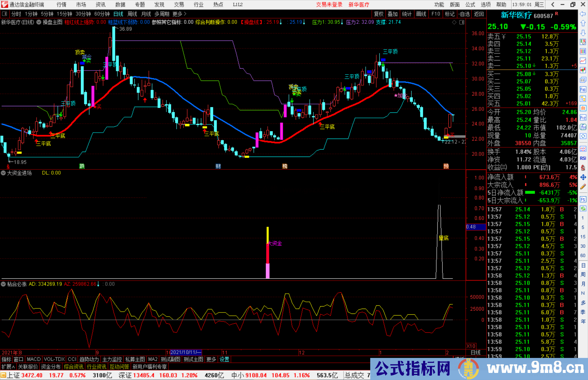Click the four-way move arrows icon
Image resolution: width=588 pixels, height=380 pixels.
(583, 177)
